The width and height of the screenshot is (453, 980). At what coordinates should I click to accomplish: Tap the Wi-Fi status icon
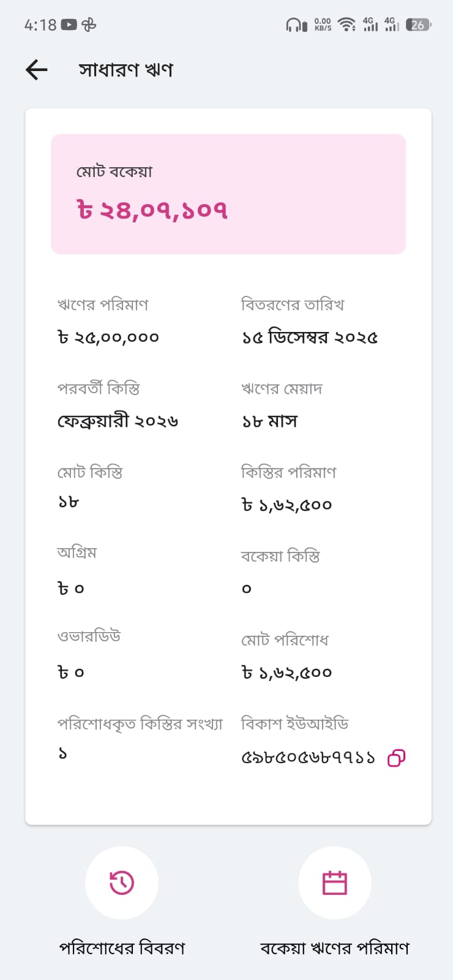(x=347, y=25)
